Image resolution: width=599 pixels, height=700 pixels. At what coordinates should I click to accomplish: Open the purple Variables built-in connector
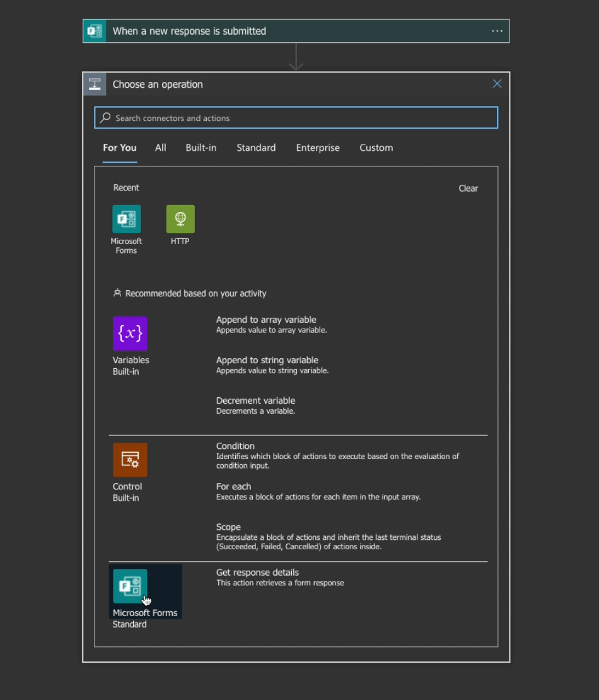coord(130,334)
